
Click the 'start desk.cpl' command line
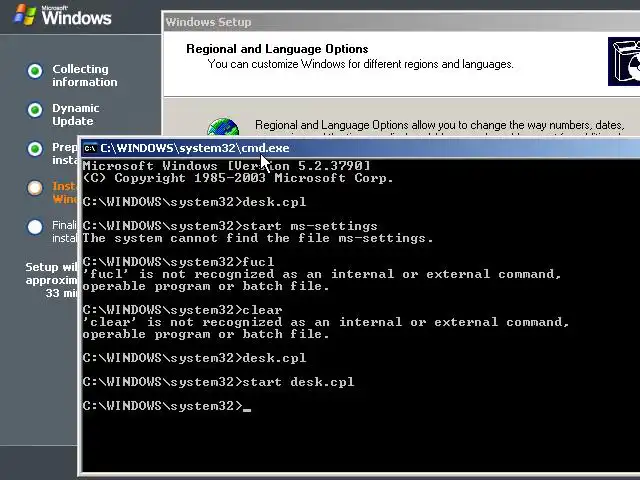(x=218, y=382)
